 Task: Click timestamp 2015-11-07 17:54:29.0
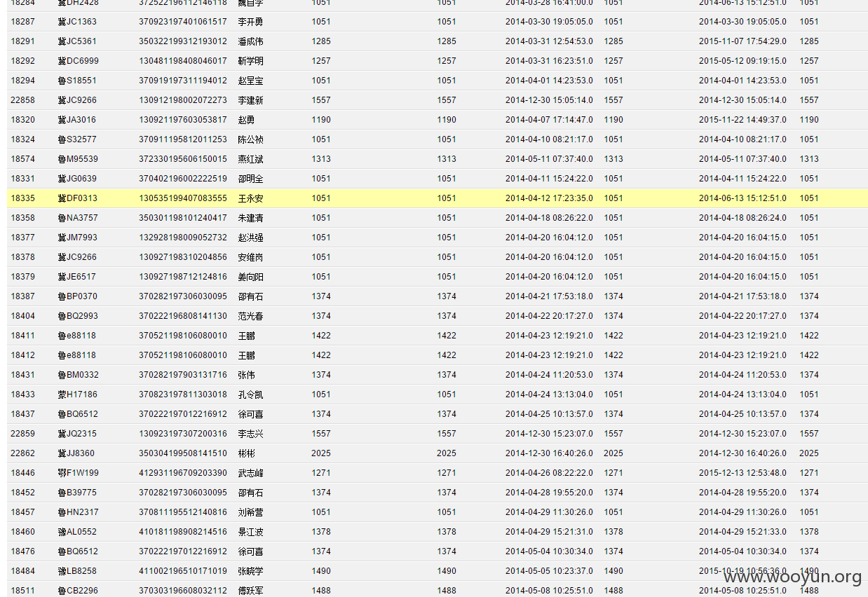742,41
